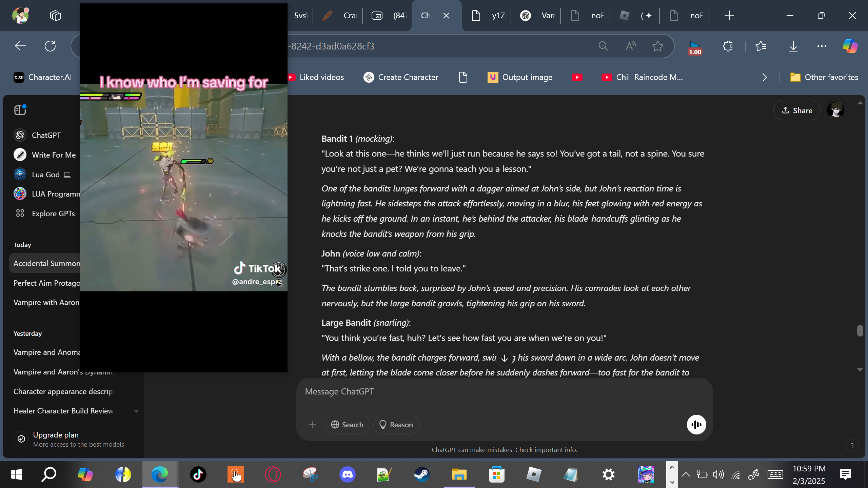Jump to bottom of conversation arrow
This screenshot has height=488, width=868.
(505, 358)
